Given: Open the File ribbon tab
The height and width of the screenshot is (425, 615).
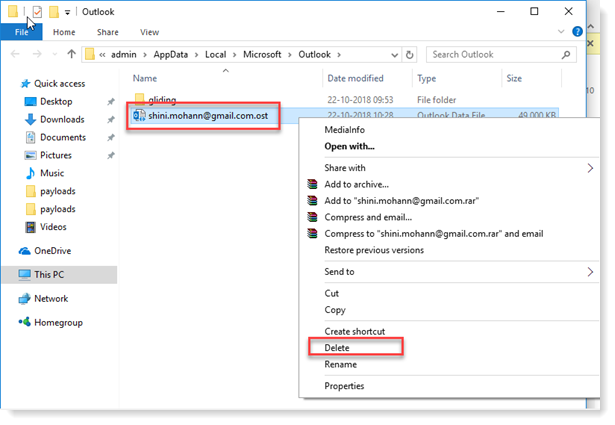Looking at the screenshot, I should (21, 32).
